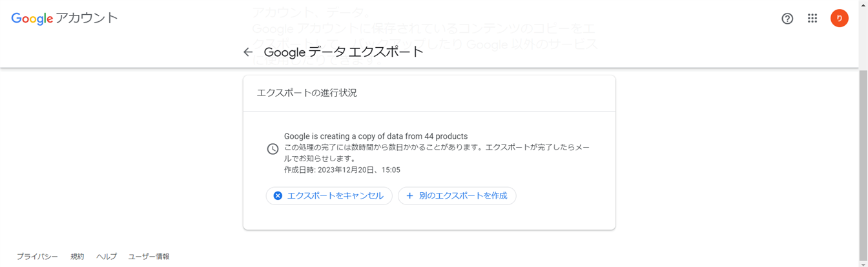Image resolution: width=868 pixels, height=267 pixels.
Task: Click the scrollbar up arrow
Action: (x=863, y=5)
